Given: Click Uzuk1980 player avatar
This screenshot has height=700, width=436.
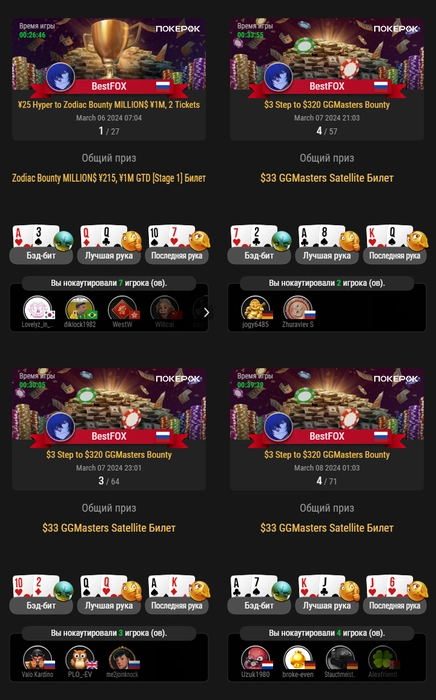Looking at the screenshot, I should [x=255, y=658].
